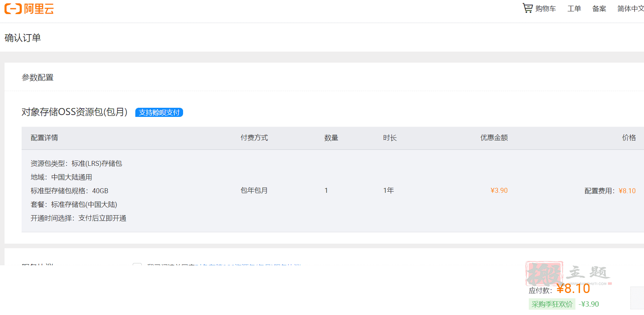Select the 开通时间选择 支付后立即开通 line
This screenshot has width=644, height=315.
pos(78,218)
